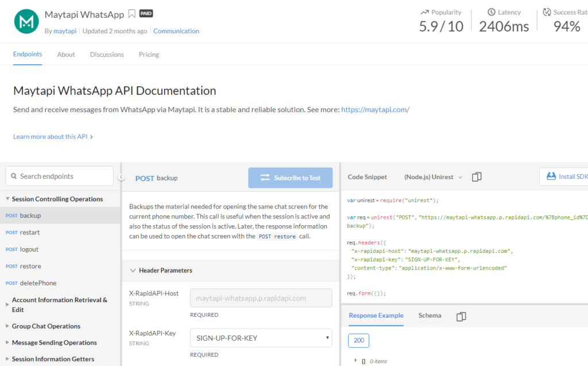Open the X-RapidAPI-Key SIGN-UP-FOR-KEY dropdown
The image size is (588, 366).
[x=261, y=338]
